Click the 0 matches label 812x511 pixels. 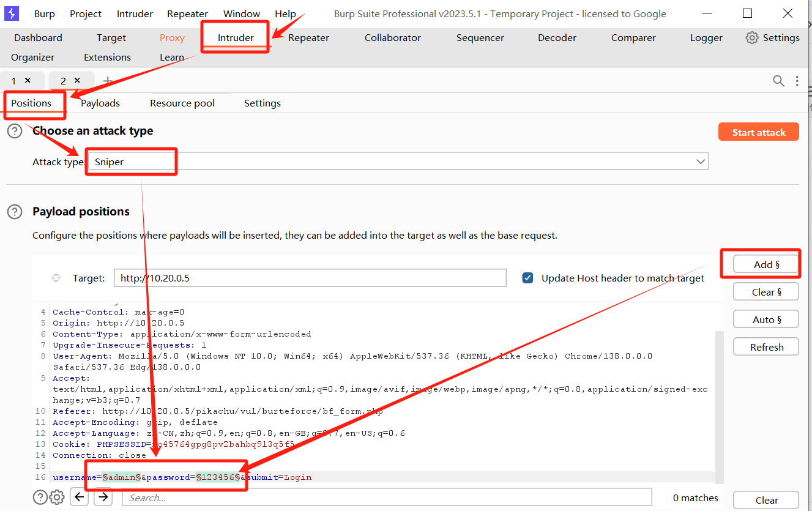[x=696, y=498]
